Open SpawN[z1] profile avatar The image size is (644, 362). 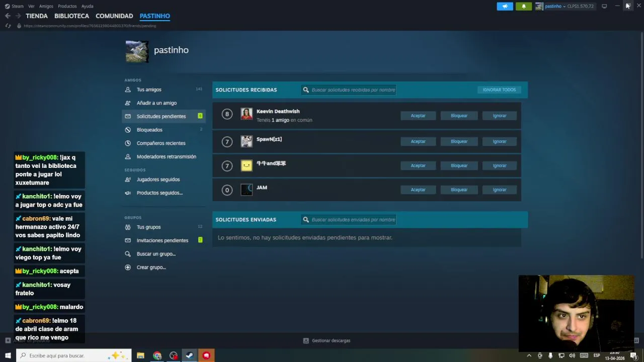point(247,141)
